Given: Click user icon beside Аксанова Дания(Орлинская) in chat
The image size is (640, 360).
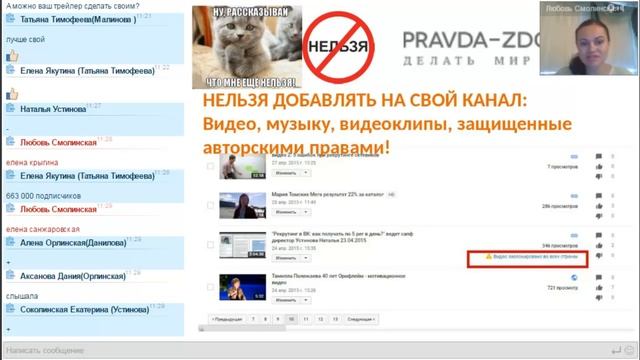Looking at the screenshot, I should (11, 275).
